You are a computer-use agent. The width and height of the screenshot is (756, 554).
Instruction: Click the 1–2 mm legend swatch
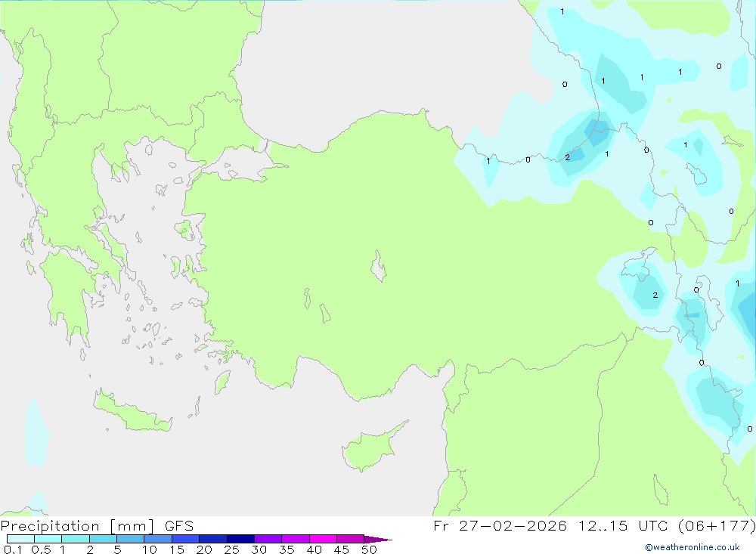pyautogui.click(x=76, y=539)
